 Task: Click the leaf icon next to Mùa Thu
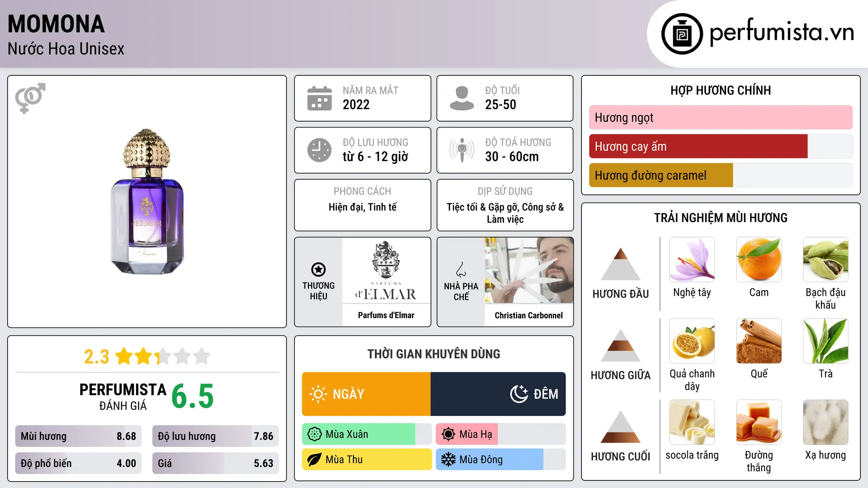tap(314, 460)
